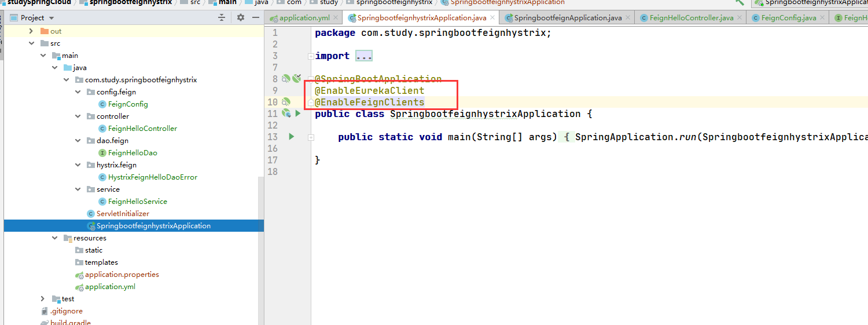Expand the test folder
The width and height of the screenshot is (868, 325).
click(x=43, y=299)
